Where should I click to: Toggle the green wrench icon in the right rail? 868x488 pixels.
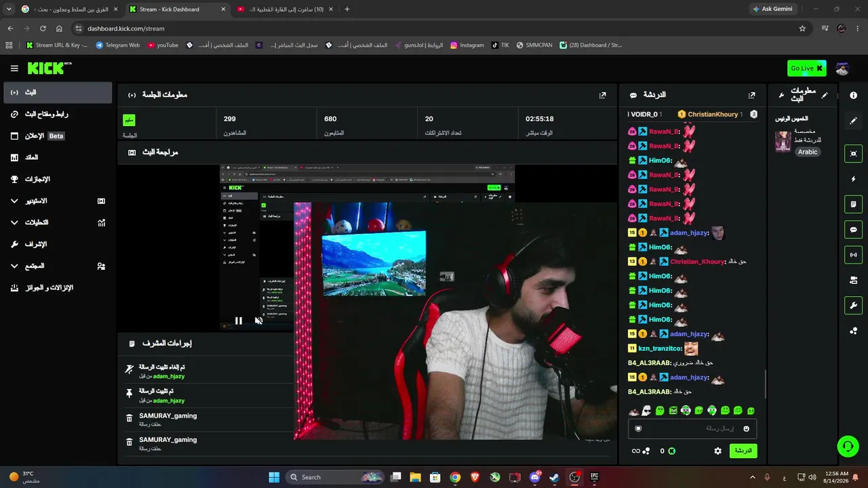pyautogui.click(x=854, y=306)
